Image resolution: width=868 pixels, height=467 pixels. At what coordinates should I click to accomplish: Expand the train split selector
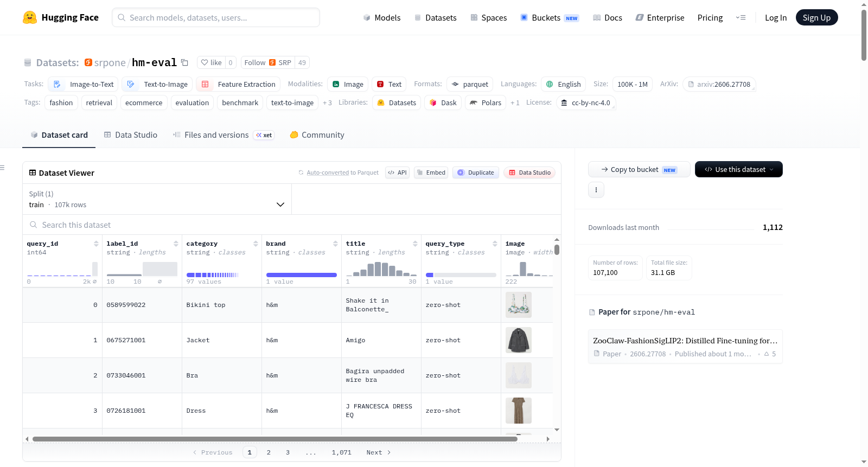tap(157, 199)
